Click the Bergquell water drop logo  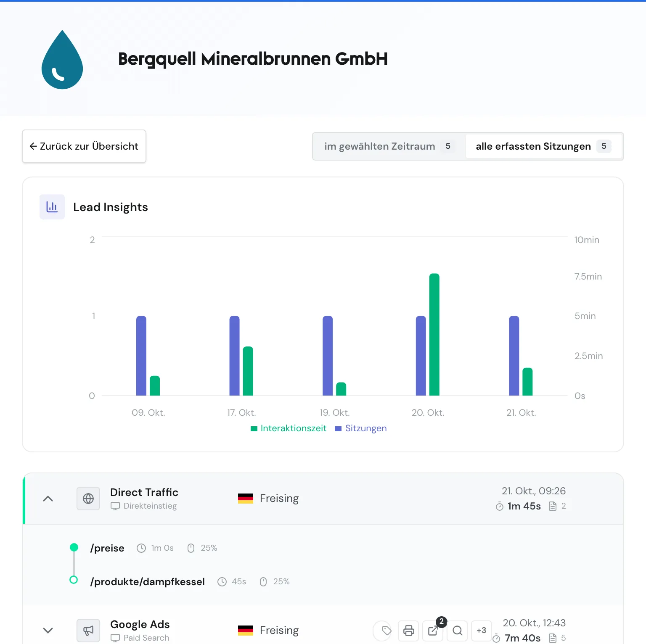click(x=62, y=59)
